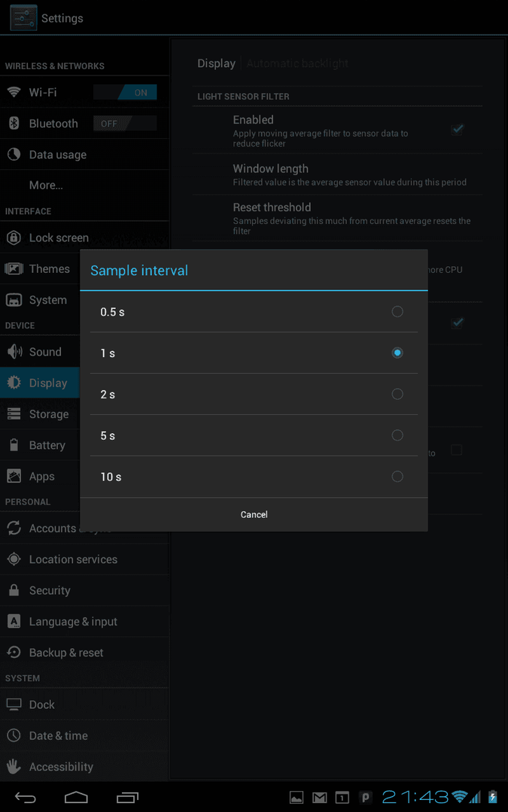508x812 pixels.
Task: Open the Recent apps icon
Action: 127,796
